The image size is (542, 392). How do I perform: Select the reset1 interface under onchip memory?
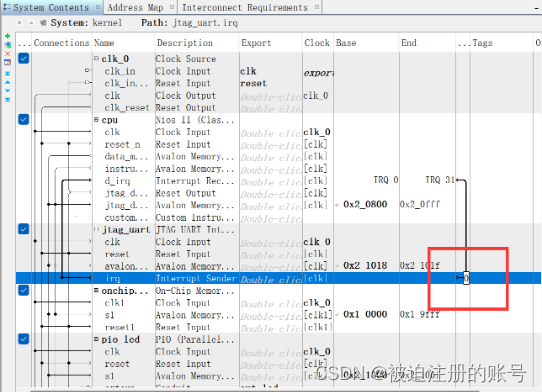tap(119, 327)
